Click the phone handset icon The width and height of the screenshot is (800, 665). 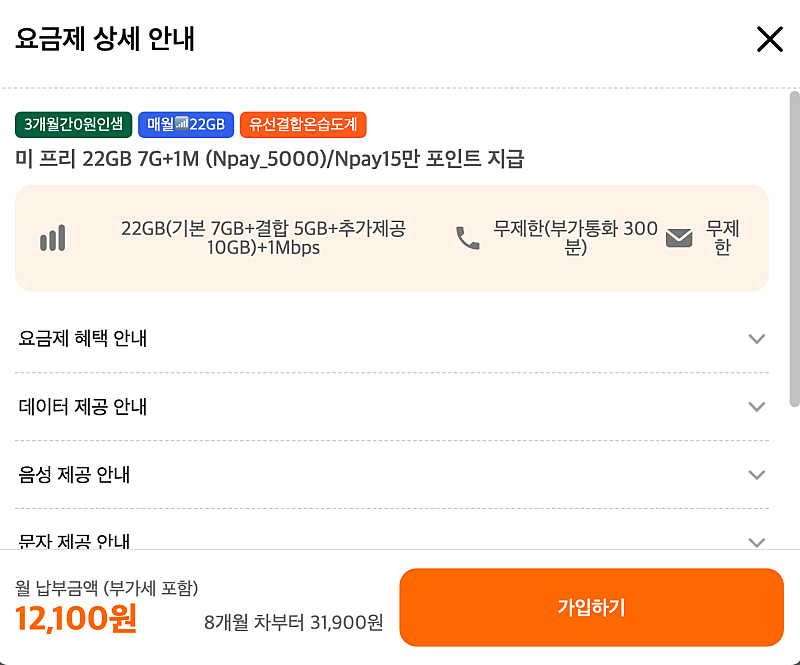pyautogui.click(x=467, y=238)
